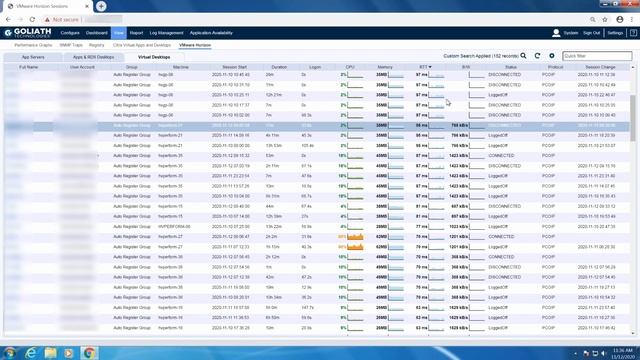Click the Goliath Technologies logo
Screen dimensions: 640x360
coord(28,33)
